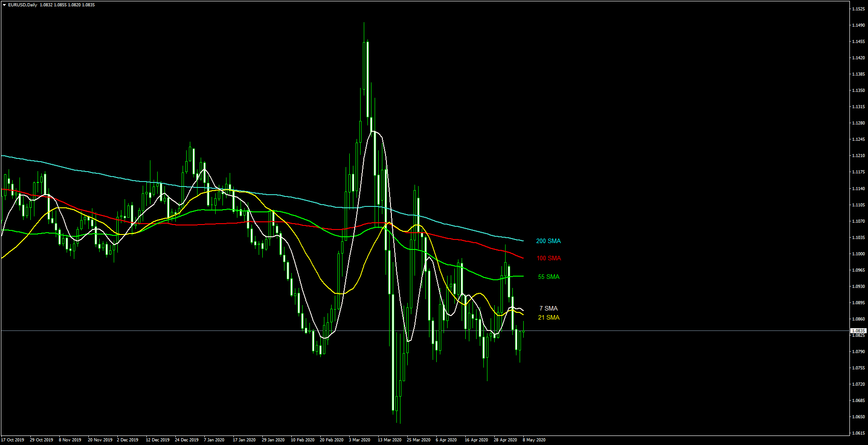Click the 7 Jan 2020 date label
Viewport: 868px width, 445px height.
[x=214, y=440]
